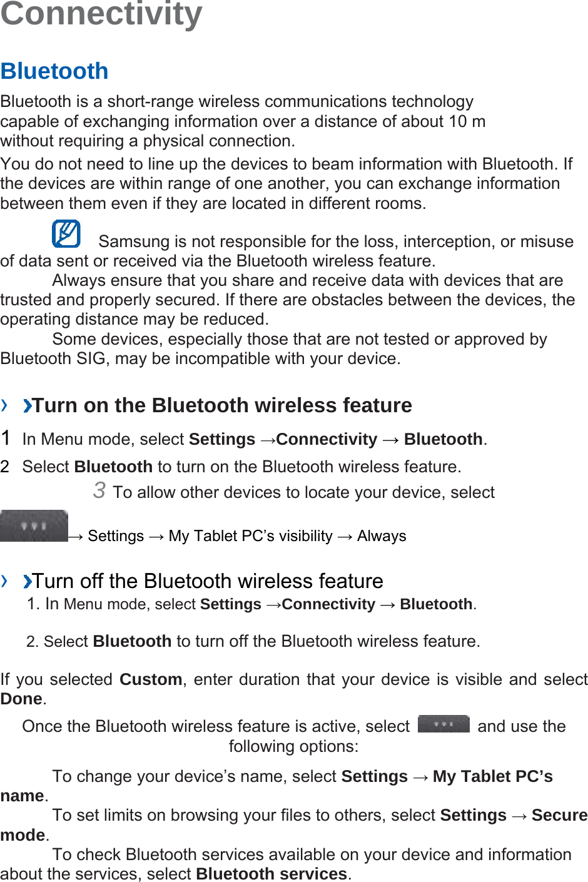
Task: Click the blue Bluetooth section heading
Action: tap(54, 71)
